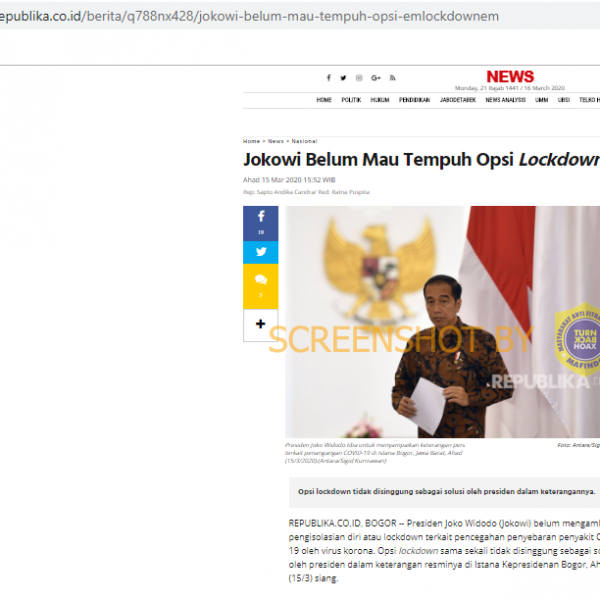This screenshot has height=600, width=600.
Task: Open UBSI section in navigation
Action: (x=564, y=100)
